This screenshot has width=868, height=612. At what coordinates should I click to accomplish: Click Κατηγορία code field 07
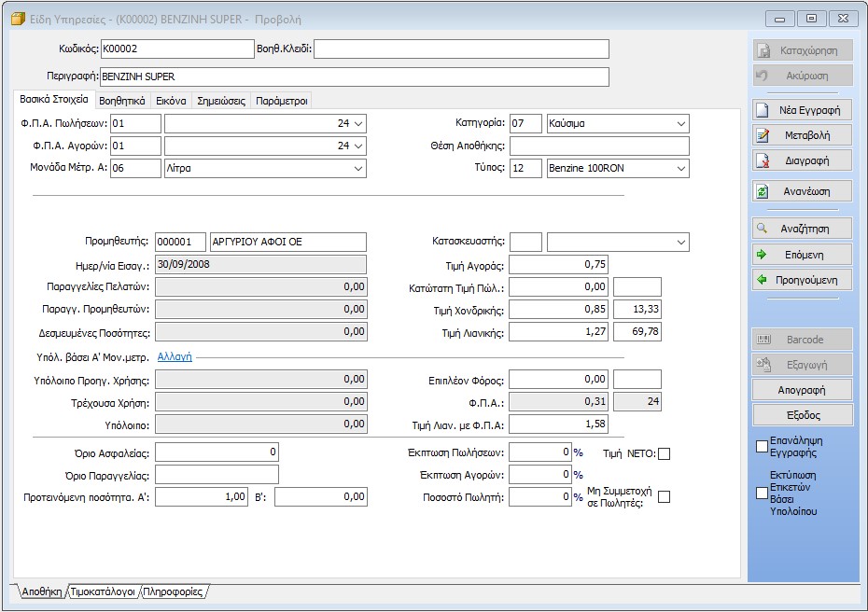[x=525, y=123]
